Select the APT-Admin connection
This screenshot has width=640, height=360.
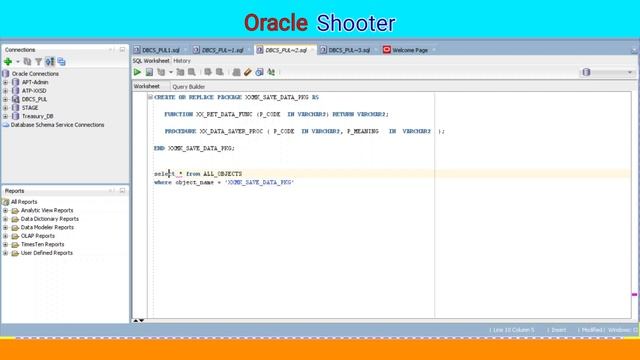coord(35,82)
